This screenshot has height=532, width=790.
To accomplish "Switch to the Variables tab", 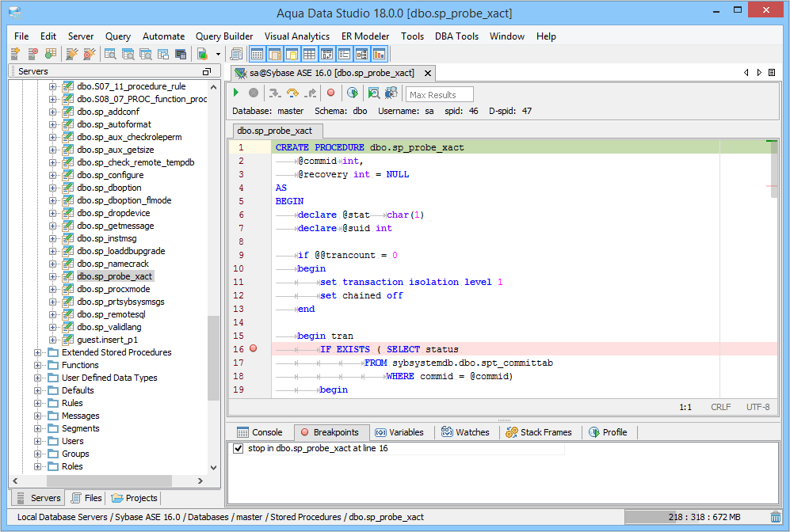I will click(x=399, y=432).
